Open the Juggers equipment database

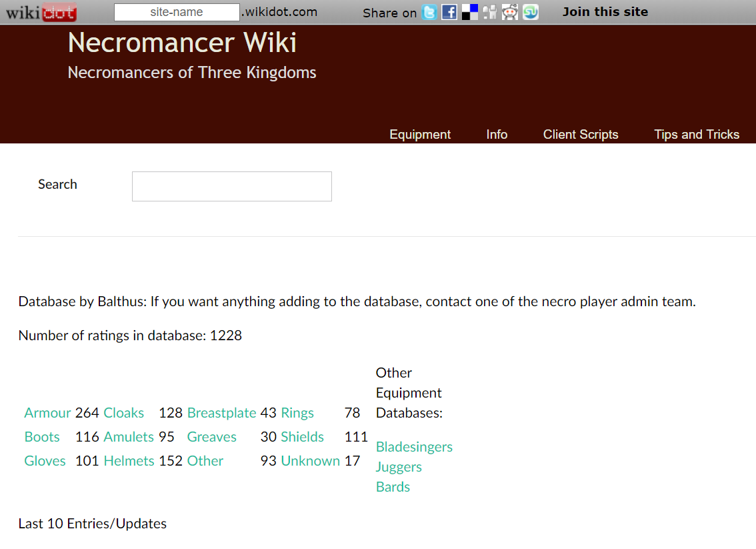point(399,467)
